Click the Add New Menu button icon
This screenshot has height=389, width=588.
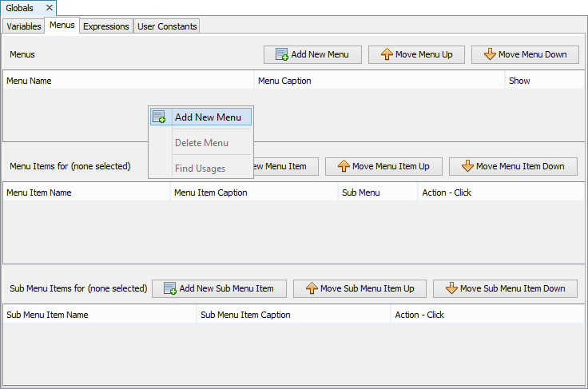[x=281, y=54]
